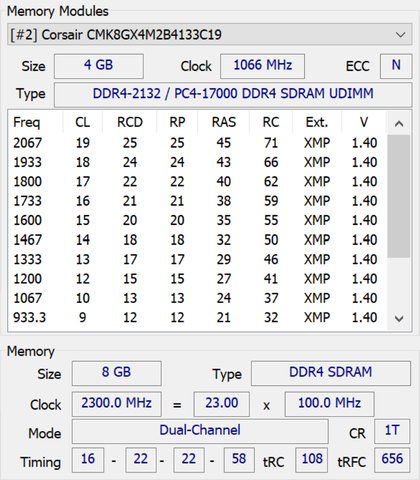Screen dimensions: 420x480
Task: Click the scroll up arrow in timings table
Action: point(399,124)
